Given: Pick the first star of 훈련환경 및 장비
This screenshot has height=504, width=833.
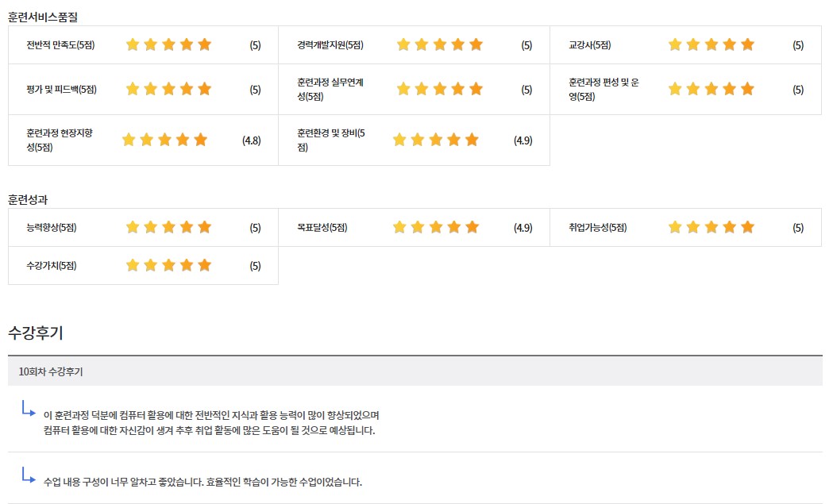Looking at the screenshot, I should pyautogui.click(x=399, y=140).
